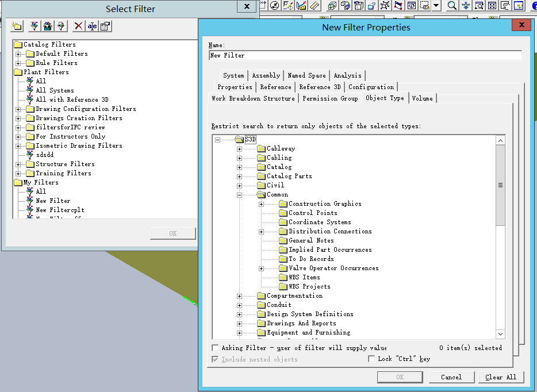The image size is (537, 392).
Task: Switch to the System tab
Action: (x=233, y=76)
